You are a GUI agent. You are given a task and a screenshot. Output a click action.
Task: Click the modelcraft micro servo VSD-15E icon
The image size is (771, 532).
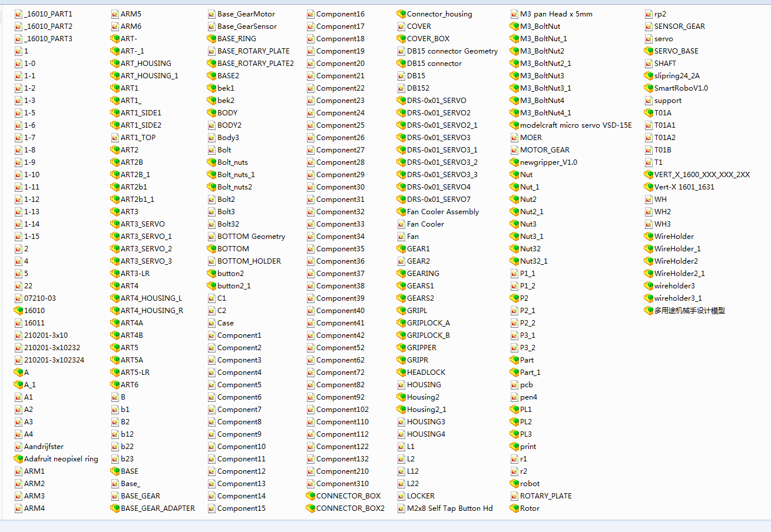click(x=515, y=125)
